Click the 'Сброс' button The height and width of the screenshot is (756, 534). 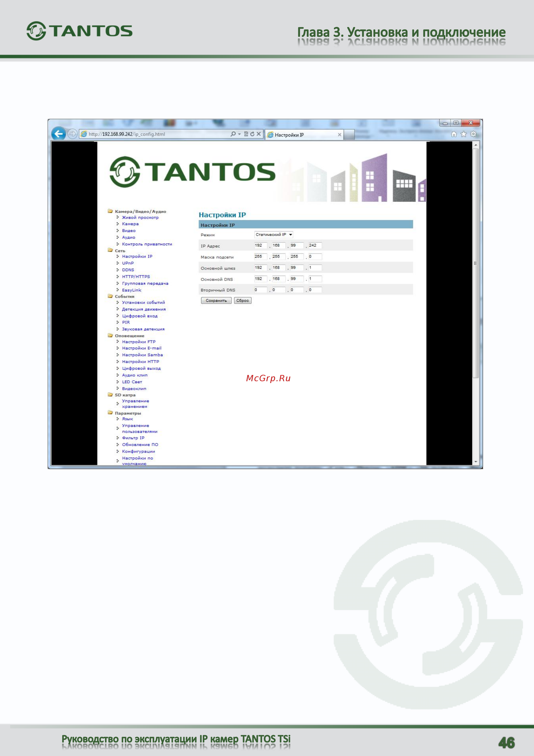coord(243,300)
